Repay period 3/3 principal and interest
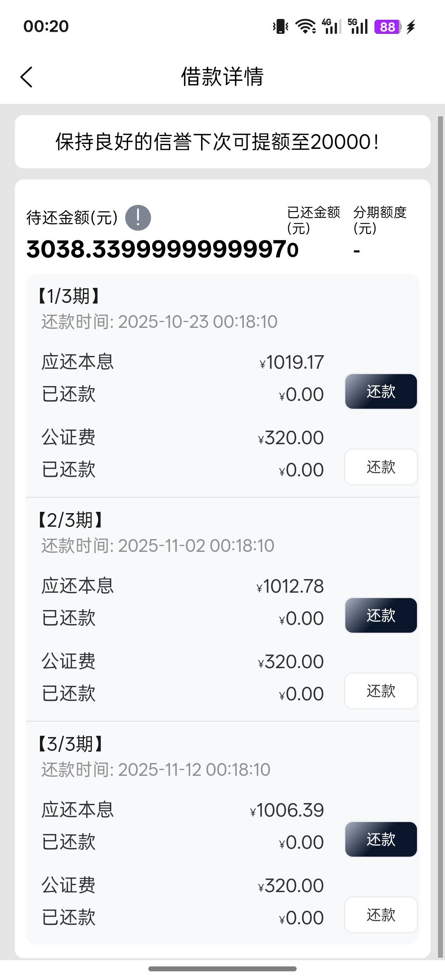 (x=381, y=839)
